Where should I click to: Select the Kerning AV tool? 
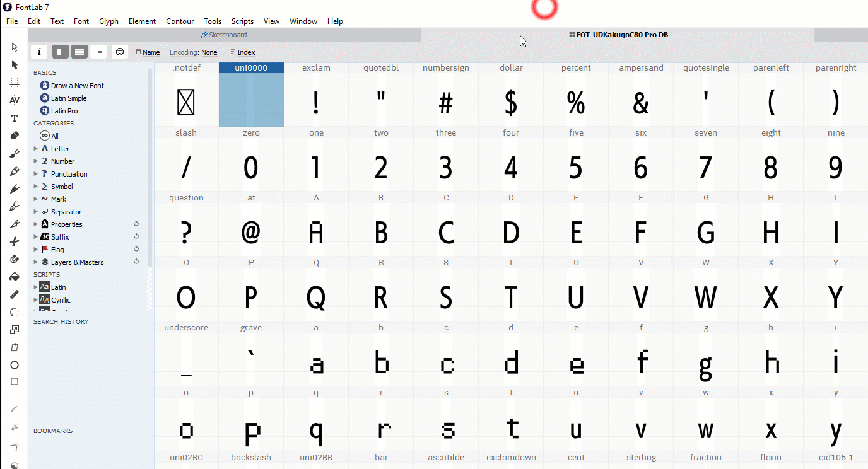[x=15, y=100]
